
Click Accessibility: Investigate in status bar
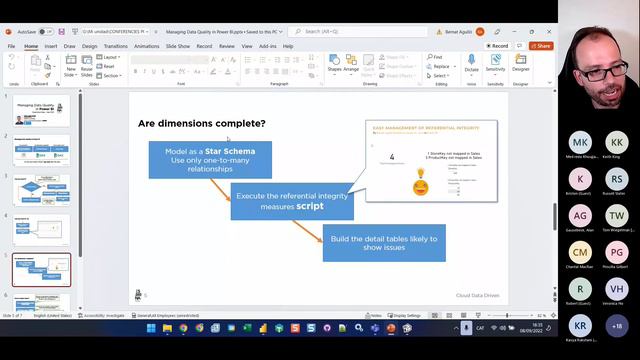tap(101, 316)
